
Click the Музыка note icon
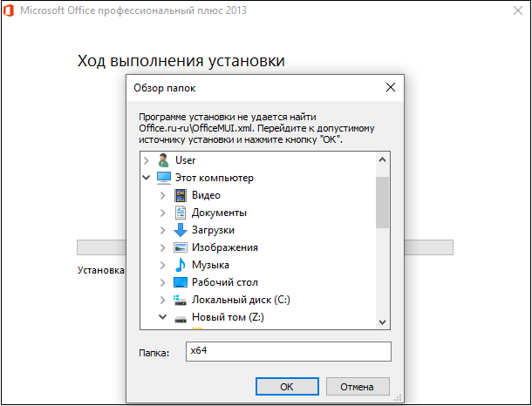tap(181, 265)
